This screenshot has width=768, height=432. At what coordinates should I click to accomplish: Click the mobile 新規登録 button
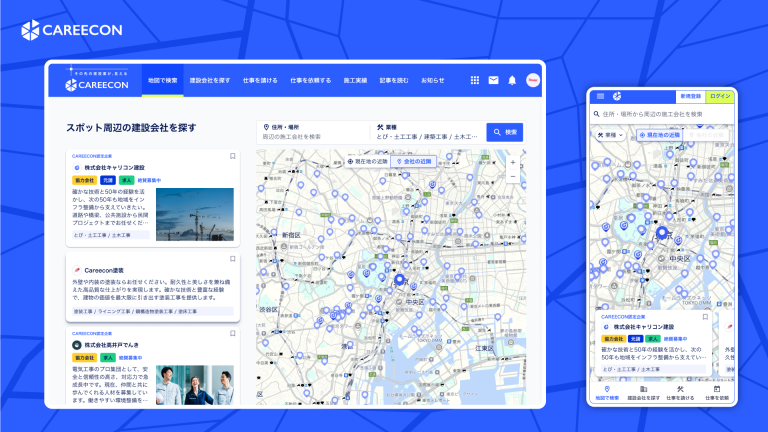pos(690,96)
